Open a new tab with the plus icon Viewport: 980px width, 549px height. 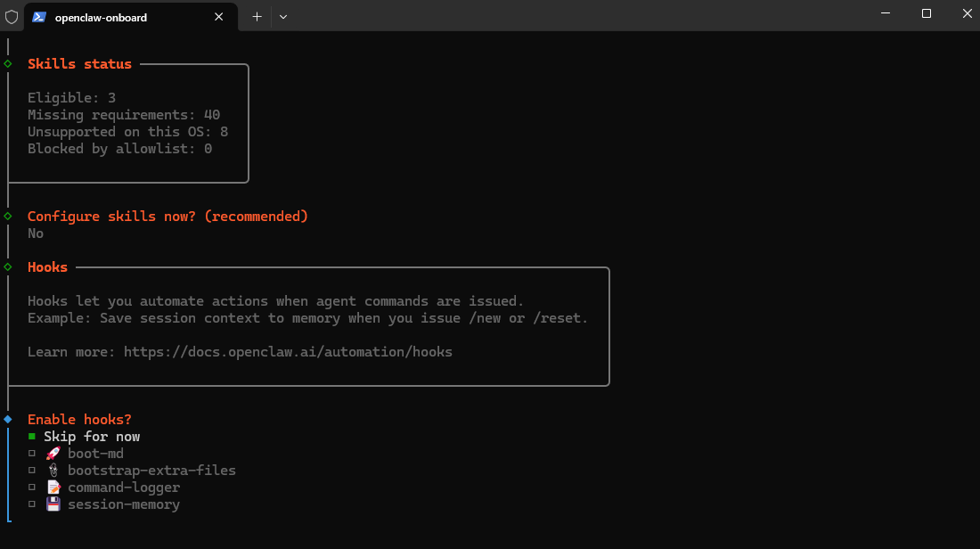[x=257, y=17]
